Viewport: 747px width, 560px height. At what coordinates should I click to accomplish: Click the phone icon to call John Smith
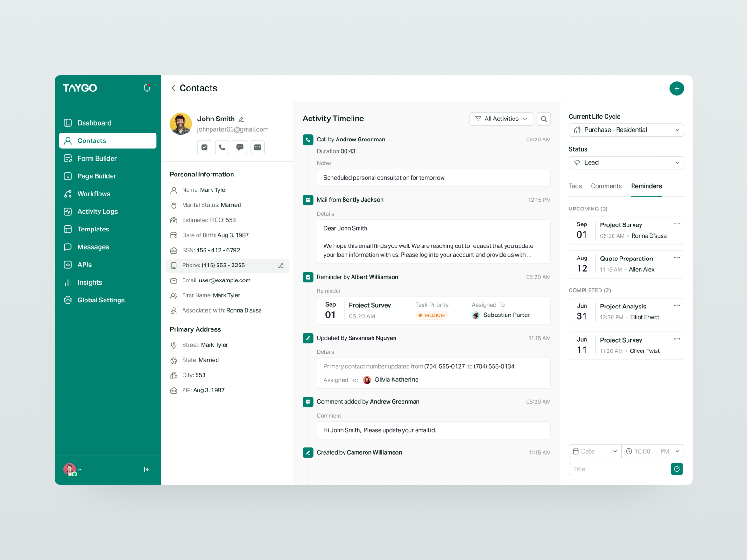pyautogui.click(x=222, y=147)
